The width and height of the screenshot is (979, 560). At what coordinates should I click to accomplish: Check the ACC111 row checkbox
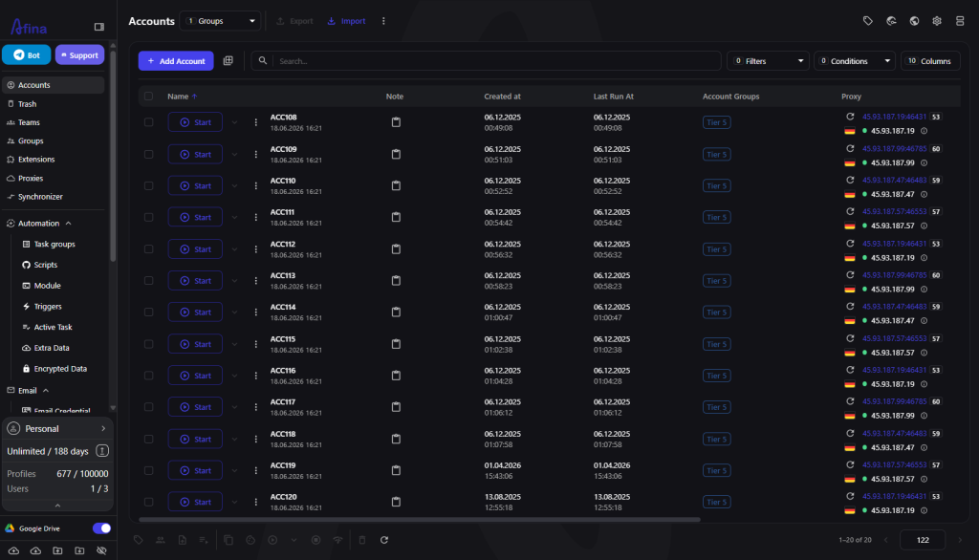pos(148,217)
